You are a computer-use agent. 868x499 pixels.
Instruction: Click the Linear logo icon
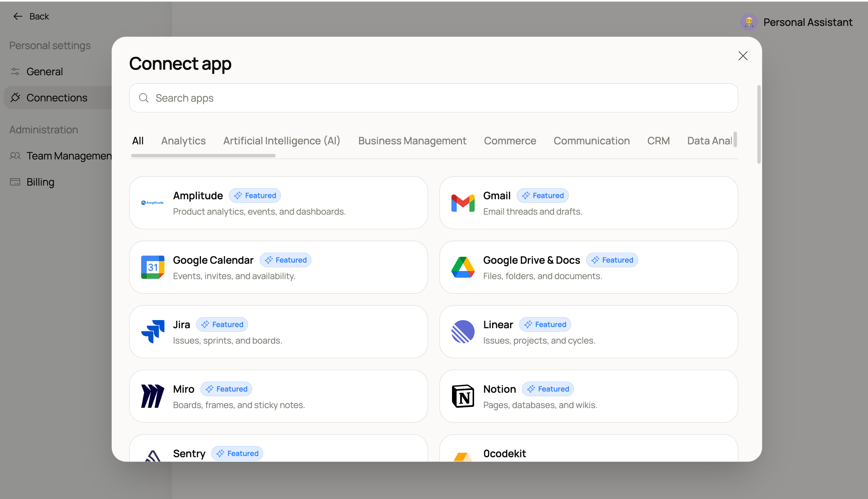click(462, 331)
